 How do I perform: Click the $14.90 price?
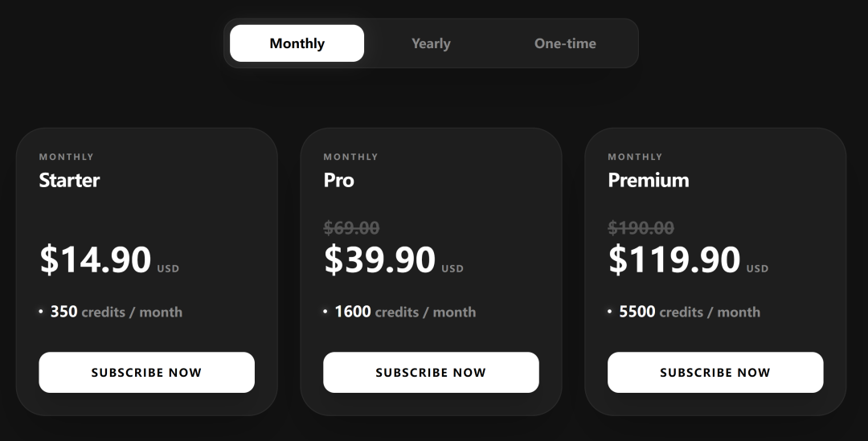pos(95,259)
